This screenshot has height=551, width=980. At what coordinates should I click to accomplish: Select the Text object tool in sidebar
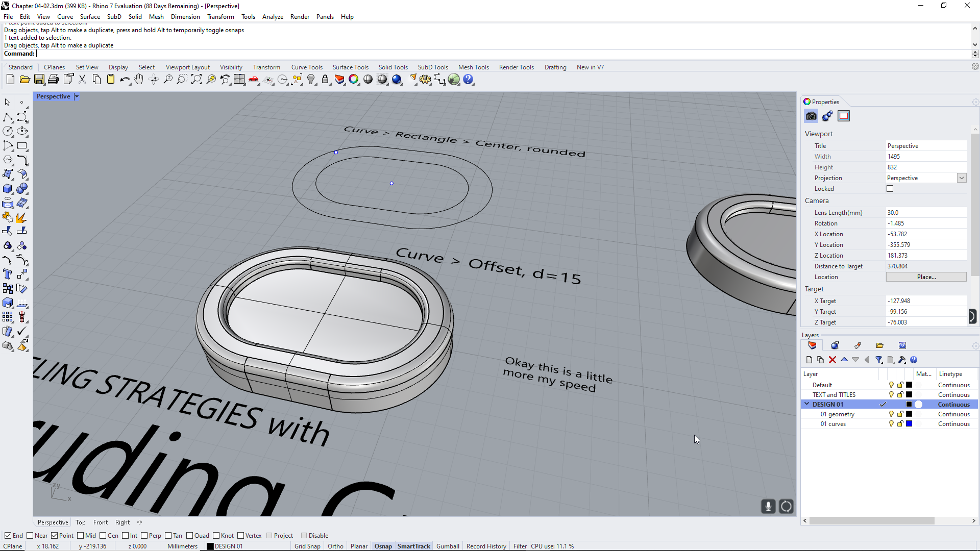tap(8, 274)
